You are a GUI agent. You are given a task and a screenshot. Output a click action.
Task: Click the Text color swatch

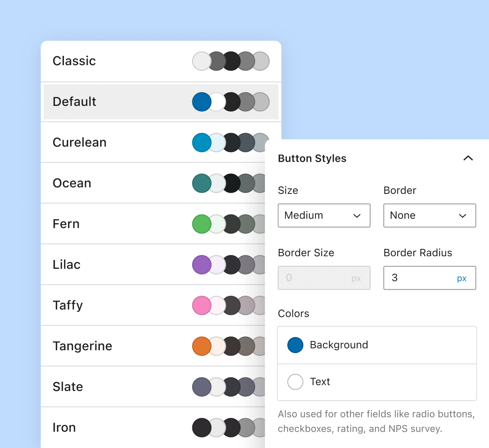[295, 382]
